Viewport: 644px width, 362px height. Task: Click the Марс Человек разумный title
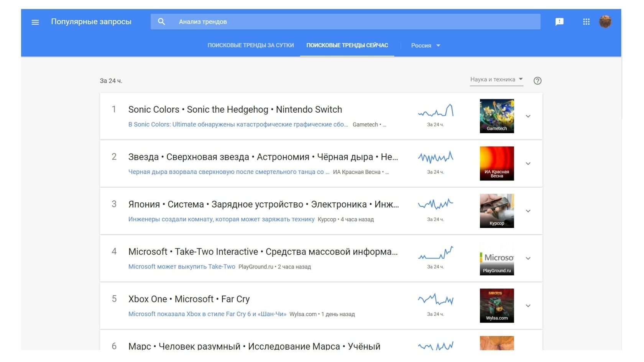pyautogui.click(x=254, y=346)
